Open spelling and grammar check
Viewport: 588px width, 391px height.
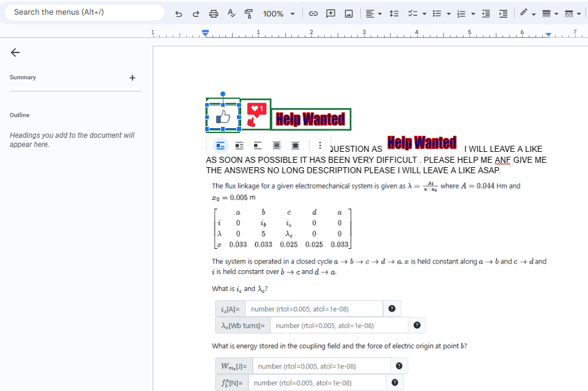(x=230, y=14)
